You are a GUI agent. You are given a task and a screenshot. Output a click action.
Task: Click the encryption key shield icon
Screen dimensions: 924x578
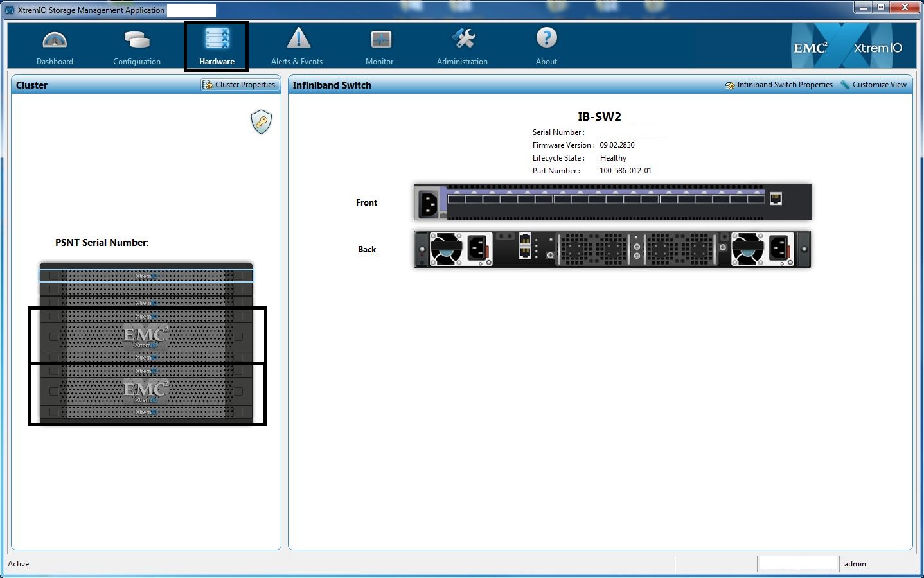coord(261,121)
